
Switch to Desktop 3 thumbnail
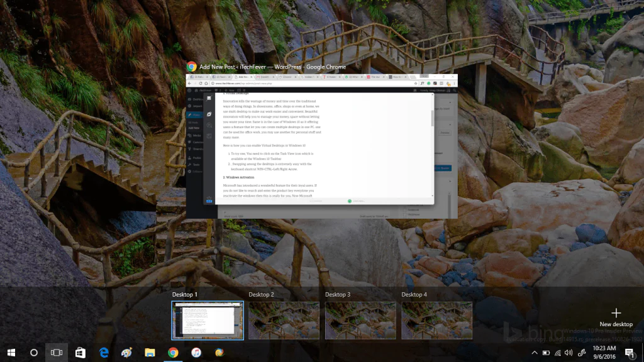pos(360,321)
